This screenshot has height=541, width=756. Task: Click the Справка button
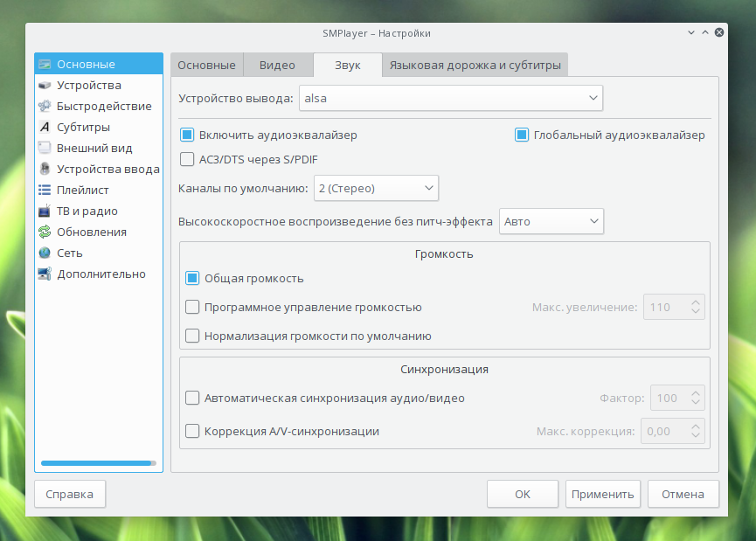pos(70,494)
